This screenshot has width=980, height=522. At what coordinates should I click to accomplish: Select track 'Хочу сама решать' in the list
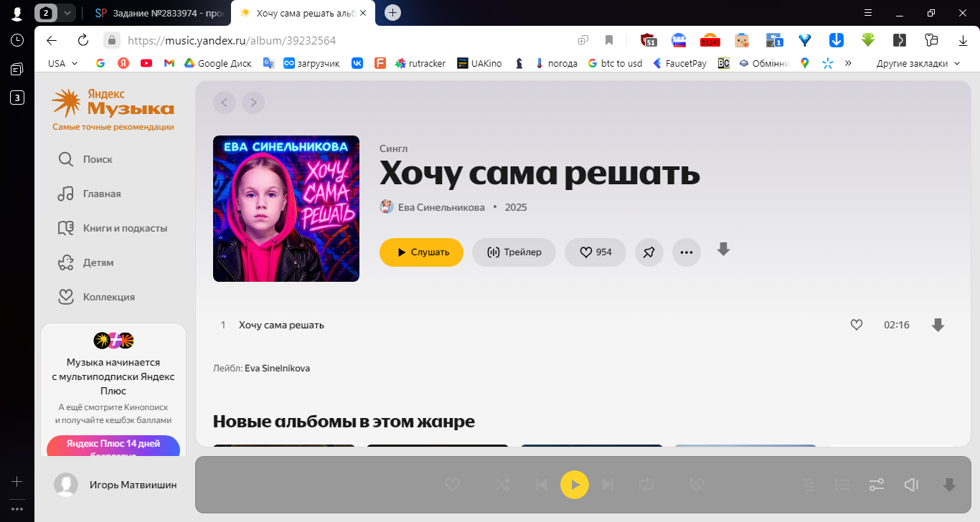click(281, 325)
